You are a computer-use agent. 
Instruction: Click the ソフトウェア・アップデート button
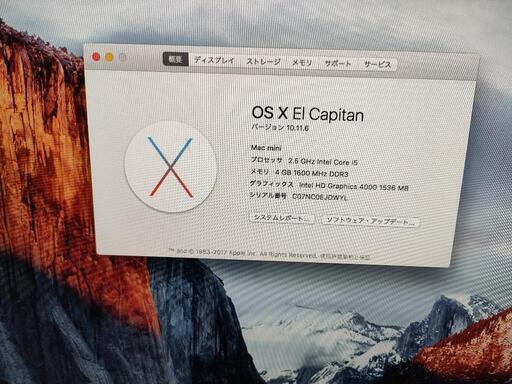[370, 221]
